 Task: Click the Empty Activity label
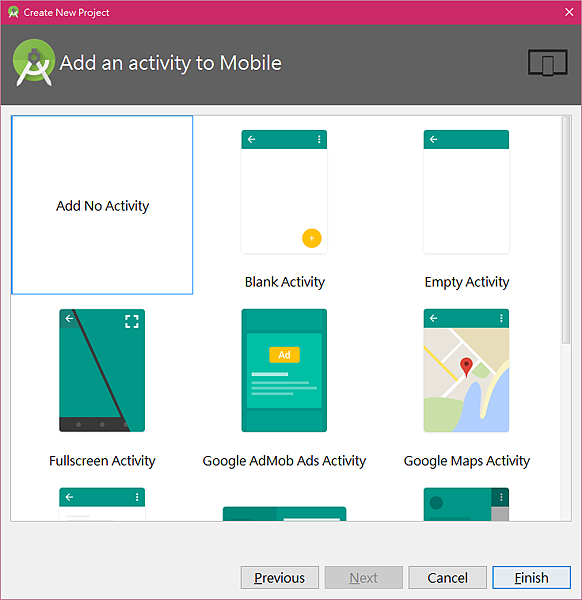point(467,282)
